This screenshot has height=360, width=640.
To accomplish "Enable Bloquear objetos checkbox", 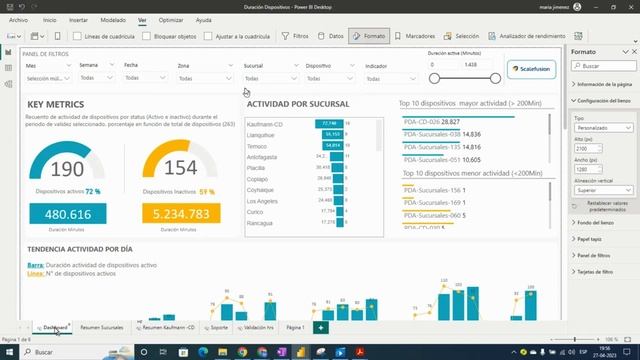I will pyautogui.click(x=146, y=36).
